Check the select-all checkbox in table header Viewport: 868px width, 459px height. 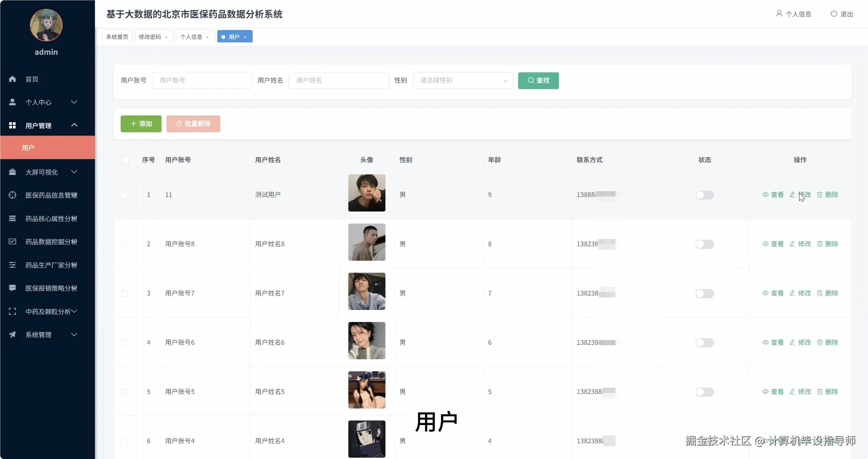point(126,161)
